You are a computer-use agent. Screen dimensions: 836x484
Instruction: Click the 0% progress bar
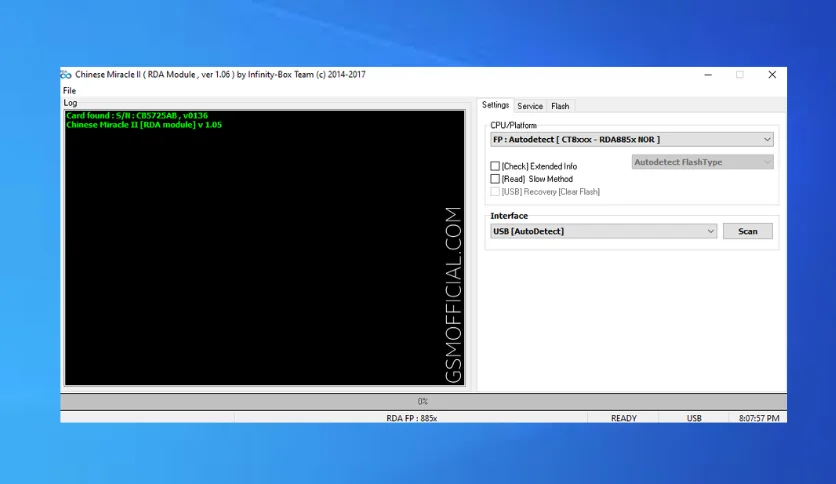pyautogui.click(x=423, y=401)
